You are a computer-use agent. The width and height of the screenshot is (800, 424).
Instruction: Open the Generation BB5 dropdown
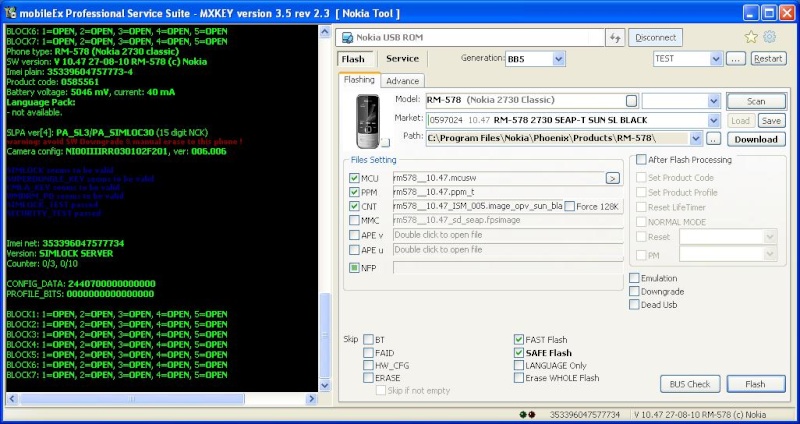(559, 59)
